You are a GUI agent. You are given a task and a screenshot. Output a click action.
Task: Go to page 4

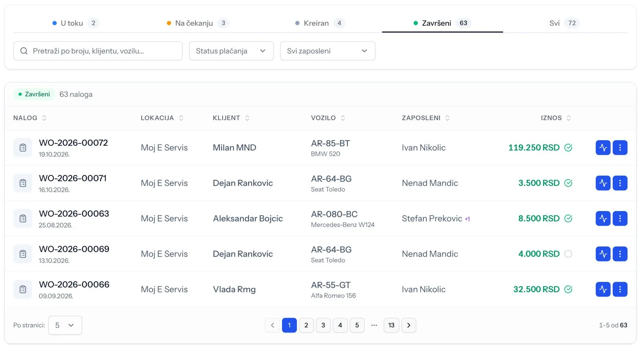340,325
